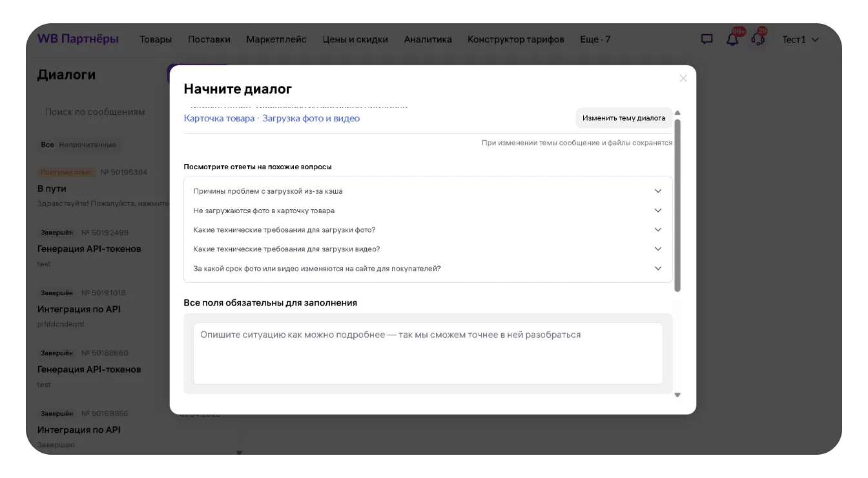Screen dimensions: 868x478
Task: Expand technical requirements for photo upload question
Action: (x=428, y=230)
